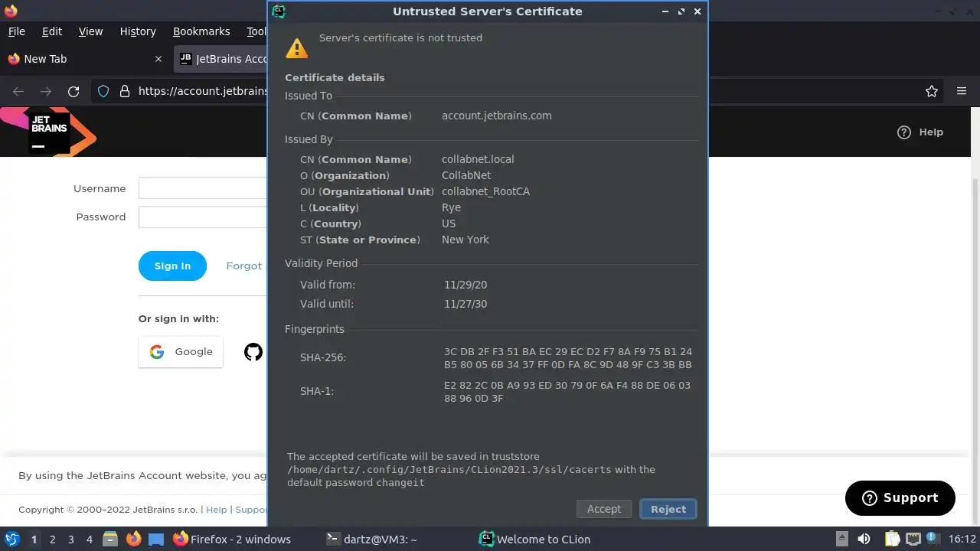Switch to Firefox - 2 windows taskbar entry
Image resolution: width=980 pixels, height=551 pixels.
pyautogui.click(x=232, y=539)
